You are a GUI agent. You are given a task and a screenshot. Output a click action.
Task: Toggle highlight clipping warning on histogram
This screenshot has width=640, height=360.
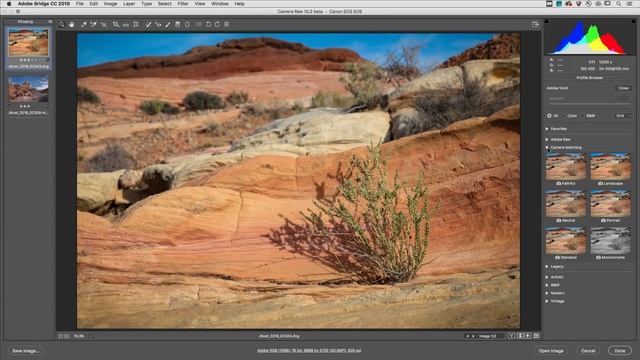(633, 21)
